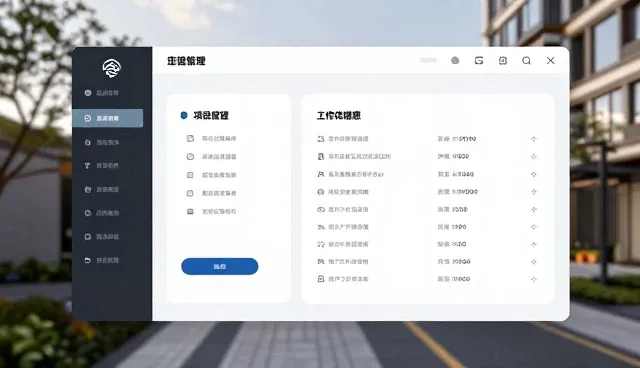Click the app logo atop the dark sidebar
Screen dimensions: 640x368
[x=111, y=68]
